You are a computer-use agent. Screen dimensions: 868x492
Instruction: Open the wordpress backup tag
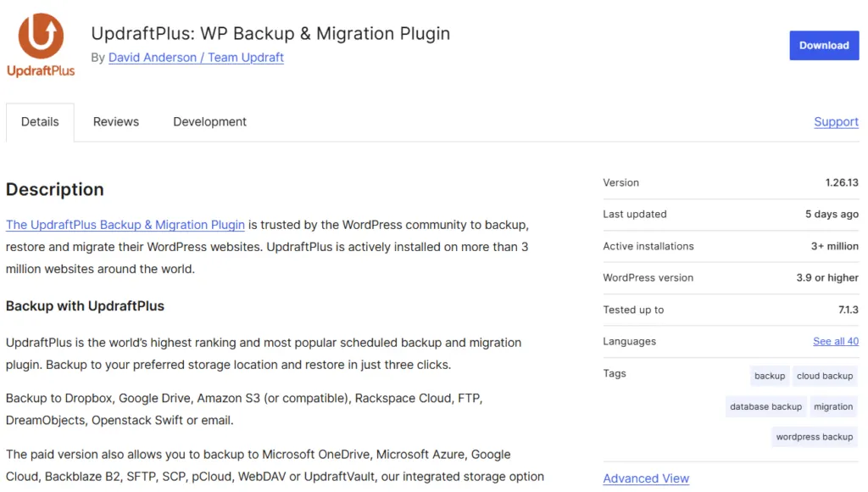[815, 437]
